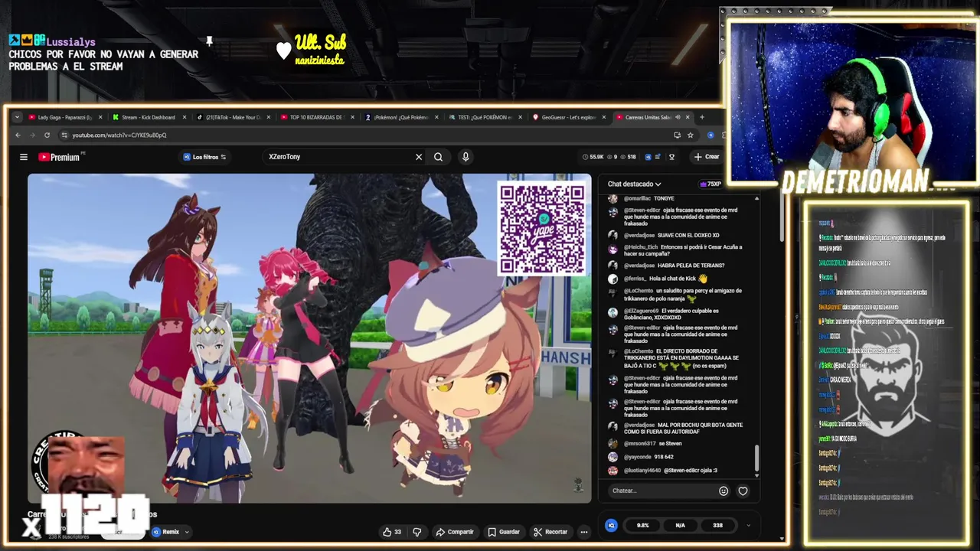Share the video via Compartir
Viewport: 980px width, 551px height.
(x=455, y=532)
